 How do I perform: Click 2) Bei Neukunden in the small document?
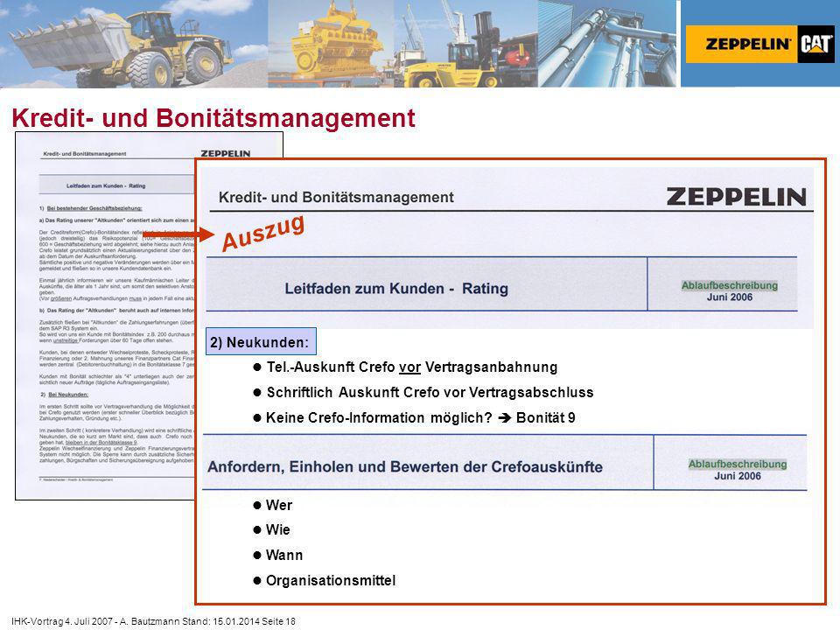coord(64,395)
